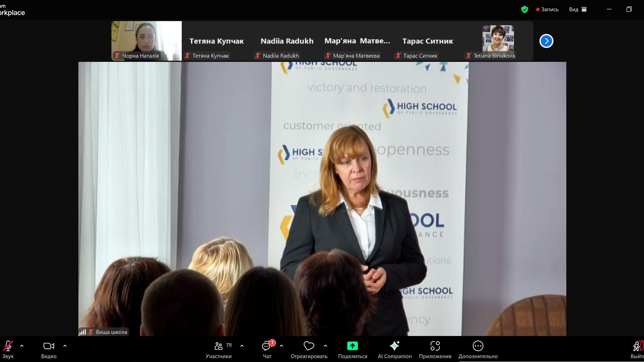Restore down the Zoom window
Screen dimensions: 644x362
point(629,9)
